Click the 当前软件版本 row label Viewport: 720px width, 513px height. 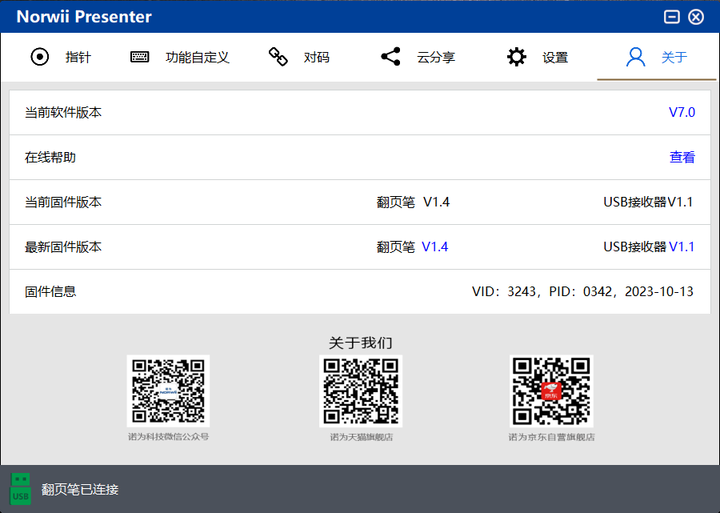coord(63,113)
